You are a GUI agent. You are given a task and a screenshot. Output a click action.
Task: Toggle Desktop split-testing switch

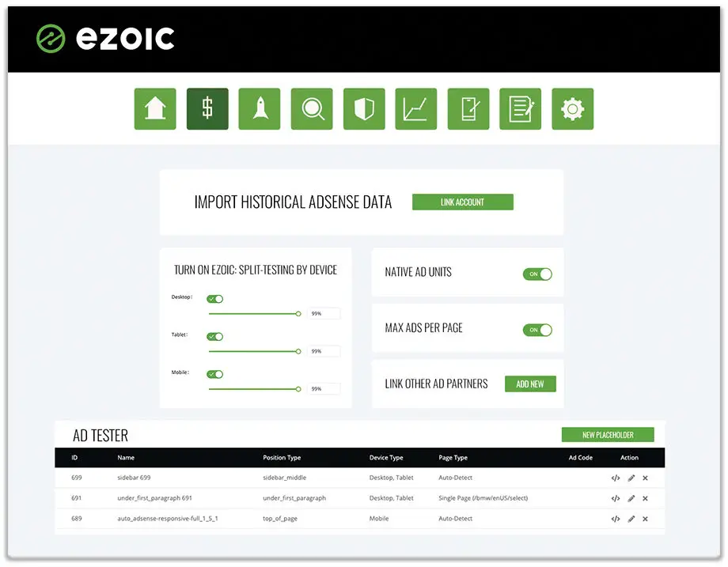click(215, 299)
